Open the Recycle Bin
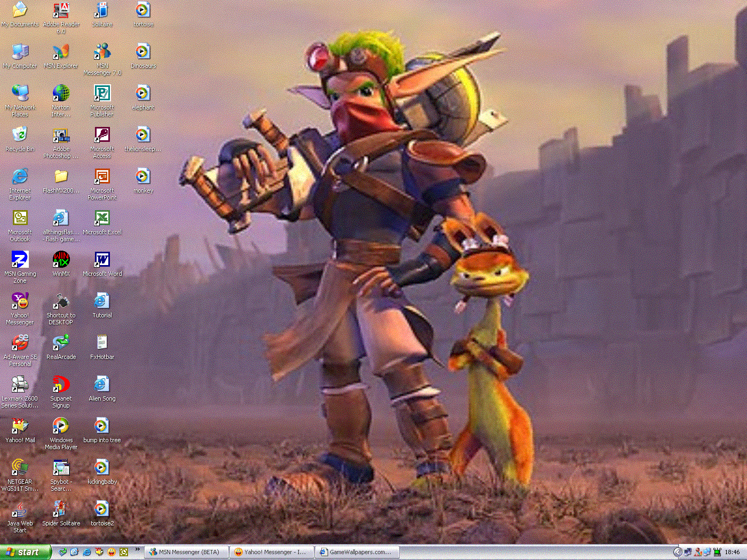The height and width of the screenshot is (560, 747). [20, 139]
